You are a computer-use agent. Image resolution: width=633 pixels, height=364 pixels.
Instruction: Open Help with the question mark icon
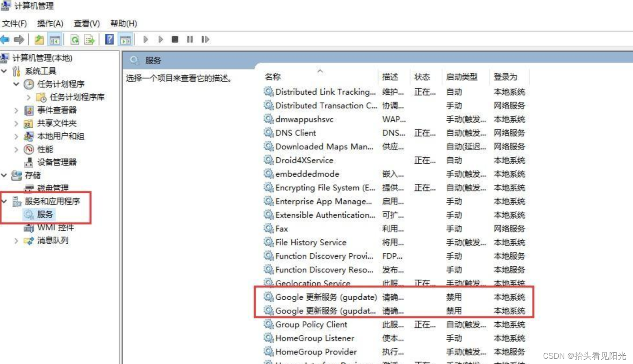pyautogui.click(x=110, y=40)
